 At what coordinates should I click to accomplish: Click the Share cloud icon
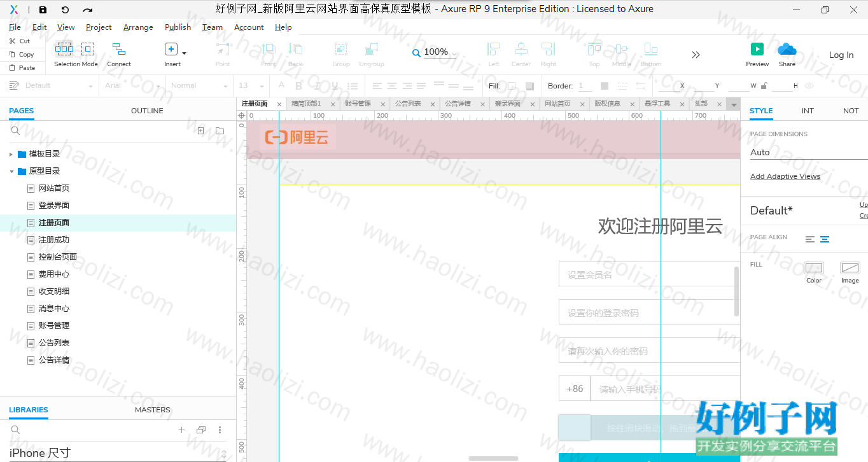click(x=787, y=49)
